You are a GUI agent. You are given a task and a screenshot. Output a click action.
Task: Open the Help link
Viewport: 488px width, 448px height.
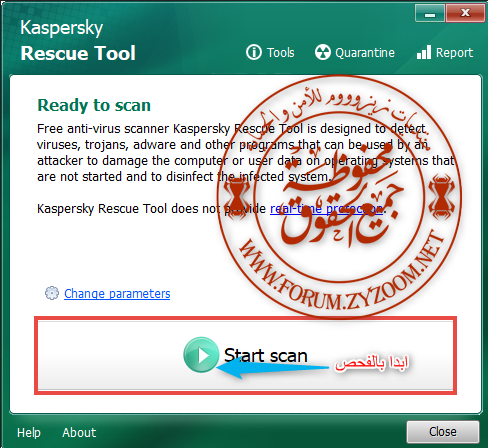(29, 432)
